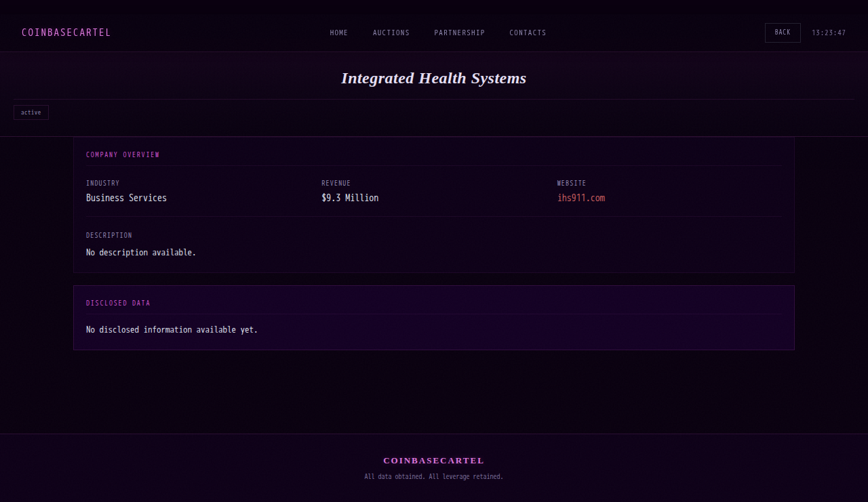Click the $9.3 Million revenue value
This screenshot has height=502, width=868.
point(350,198)
